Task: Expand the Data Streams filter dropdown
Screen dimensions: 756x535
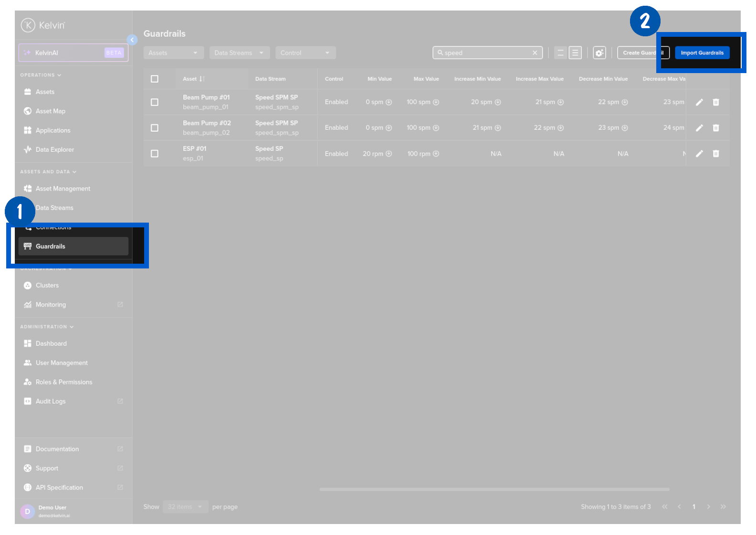Action: tap(239, 53)
